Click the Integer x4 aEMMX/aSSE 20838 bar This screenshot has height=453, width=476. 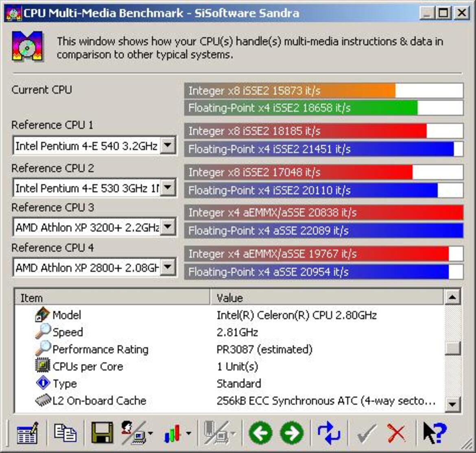(x=323, y=212)
